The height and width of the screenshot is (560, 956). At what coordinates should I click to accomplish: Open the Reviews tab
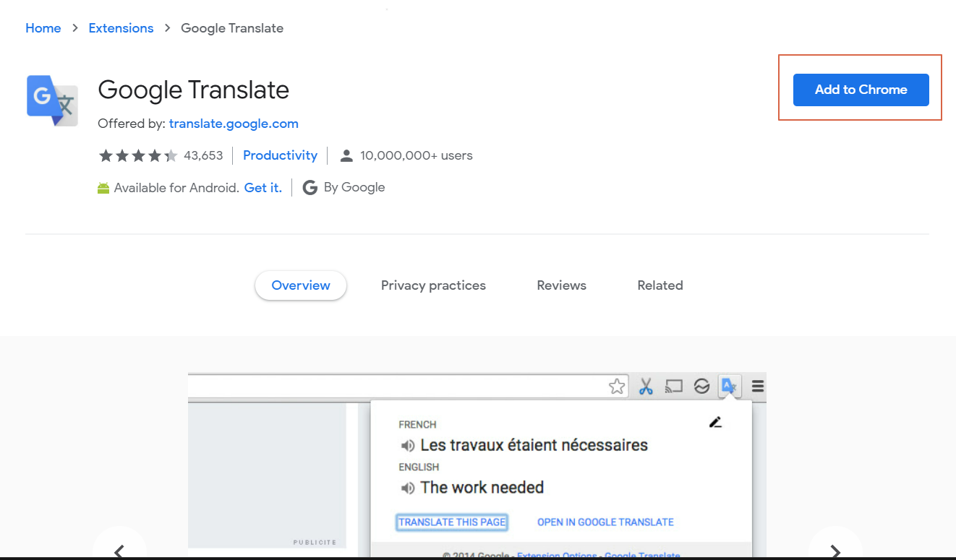tap(561, 285)
